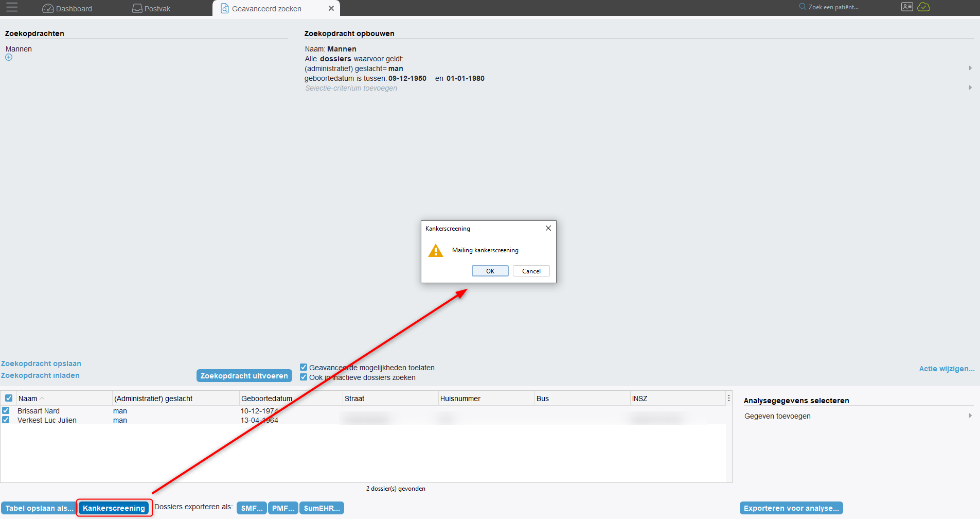
Task: Export dossiers as SMF
Action: coord(252,508)
